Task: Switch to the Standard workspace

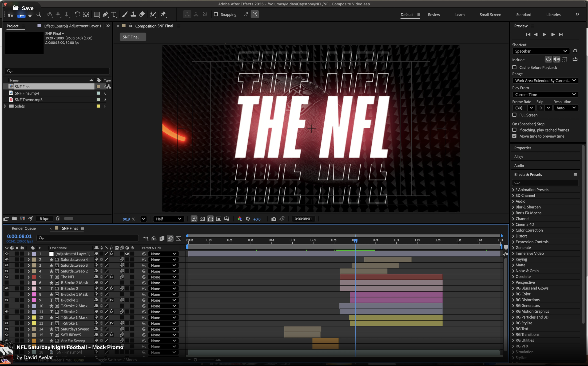Action: tap(524, 15)
